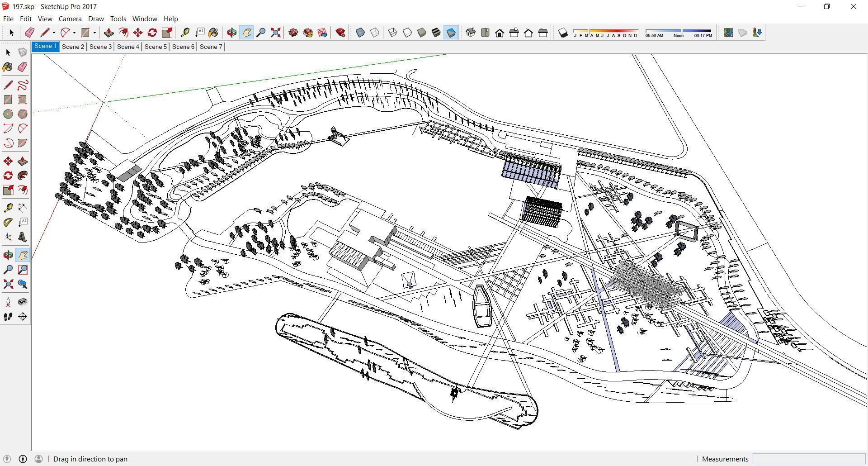The height and width of the screenshot is (466, 868).
Task: Expand the Line tool dropdown arrow
Action: (x=54, y=33)
